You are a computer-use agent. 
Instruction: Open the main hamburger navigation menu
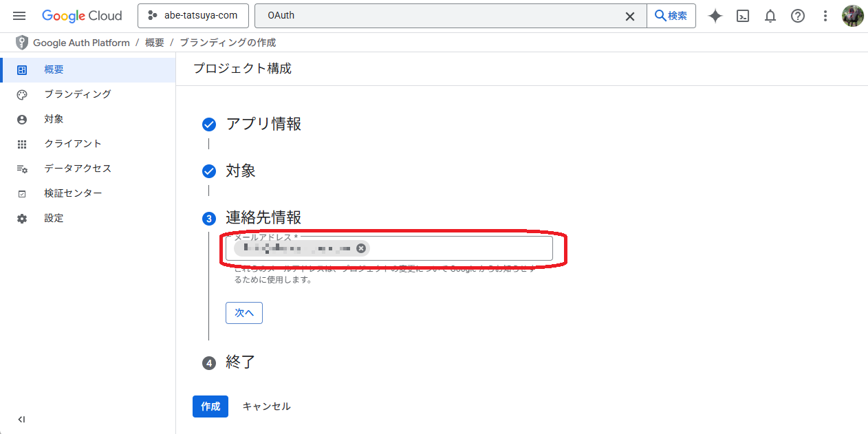[19, 16]
